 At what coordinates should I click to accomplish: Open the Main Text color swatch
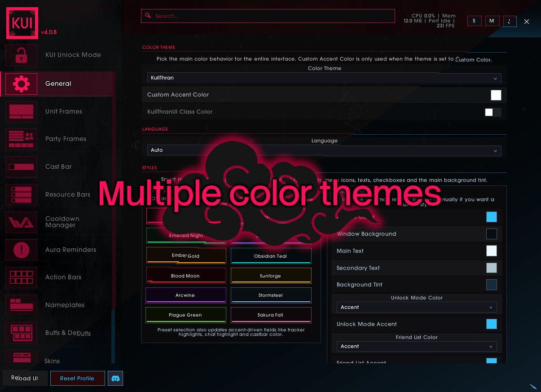tap(492, 251)
